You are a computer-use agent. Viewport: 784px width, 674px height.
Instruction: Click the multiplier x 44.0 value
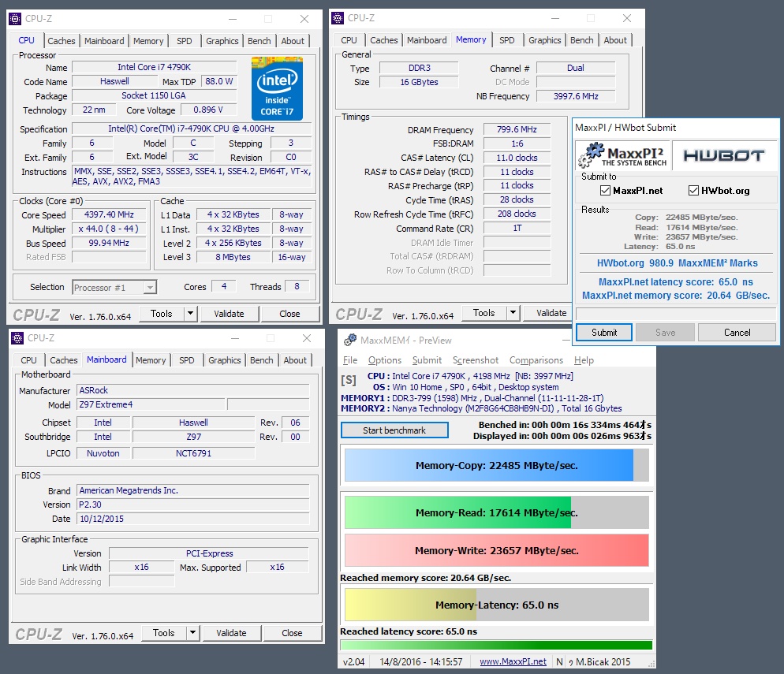109,229
